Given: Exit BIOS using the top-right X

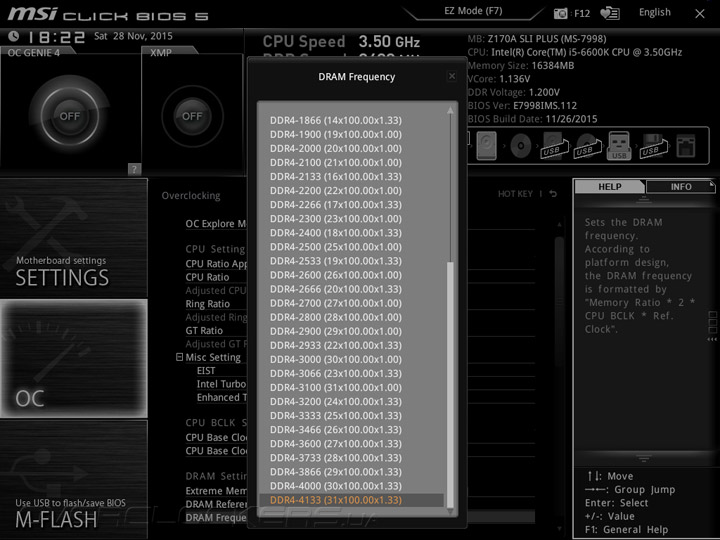Looking at the screenshot, I should tap(700, 14).
